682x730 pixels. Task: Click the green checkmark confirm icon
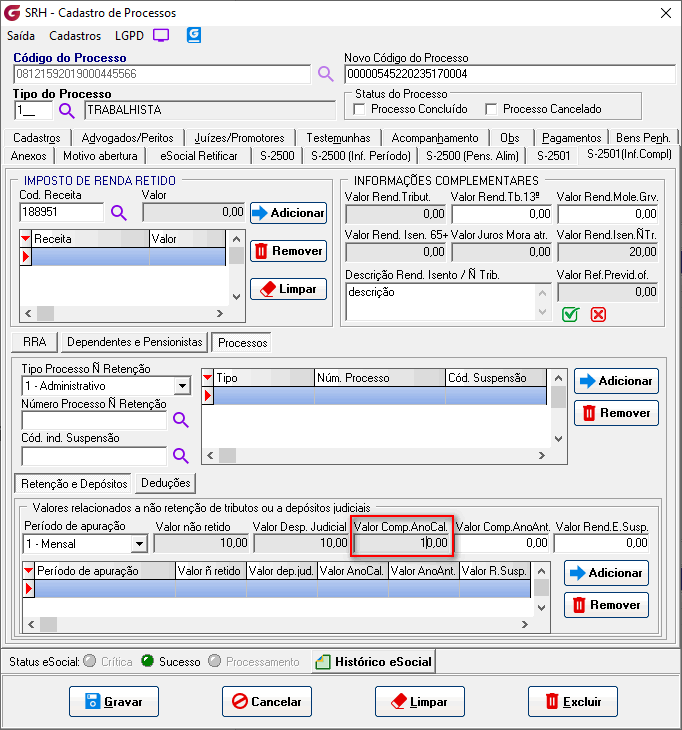(570, 314)
